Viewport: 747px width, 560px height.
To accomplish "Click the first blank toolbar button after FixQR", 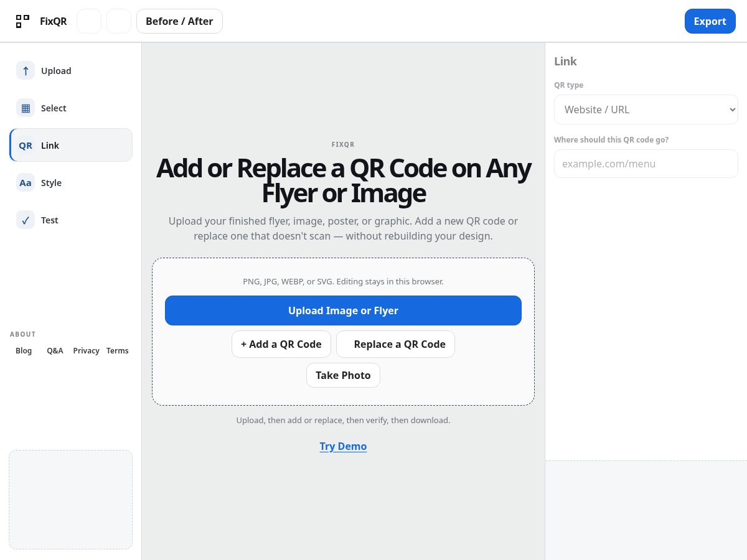I will tap(89, 21).
